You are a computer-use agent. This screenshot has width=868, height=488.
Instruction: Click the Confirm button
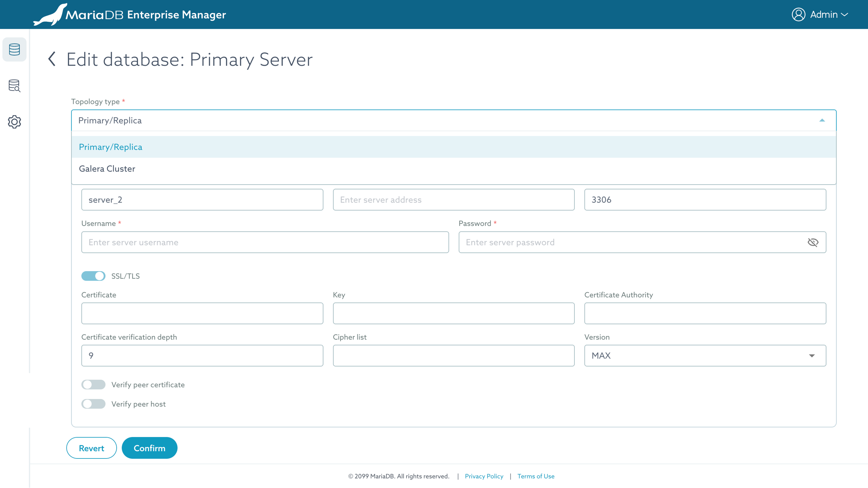point(149,448)
